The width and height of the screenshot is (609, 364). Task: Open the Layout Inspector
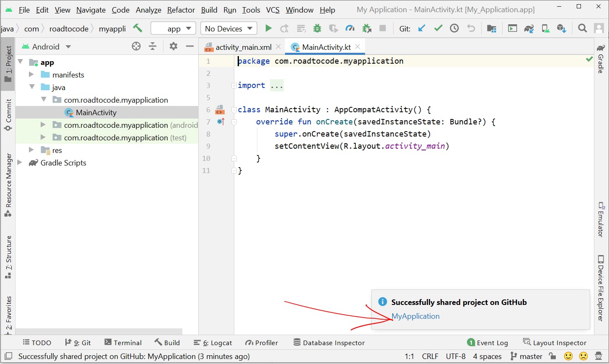pos(555,343)
